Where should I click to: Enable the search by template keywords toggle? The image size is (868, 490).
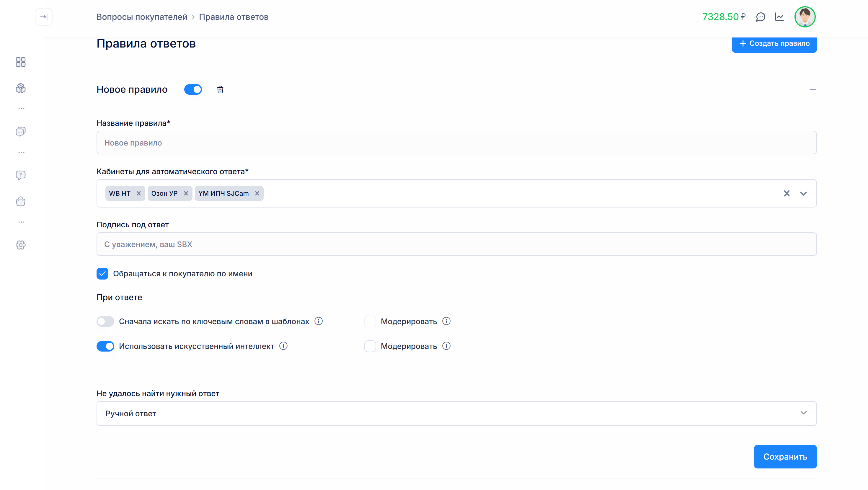[105, 321]
